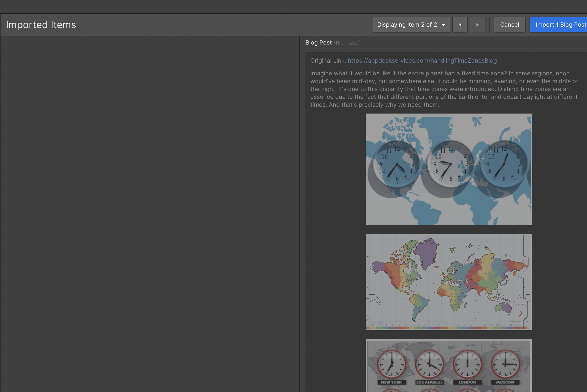
Task: Click the 'Blog Post' field label
Action: tap(318, 43)
